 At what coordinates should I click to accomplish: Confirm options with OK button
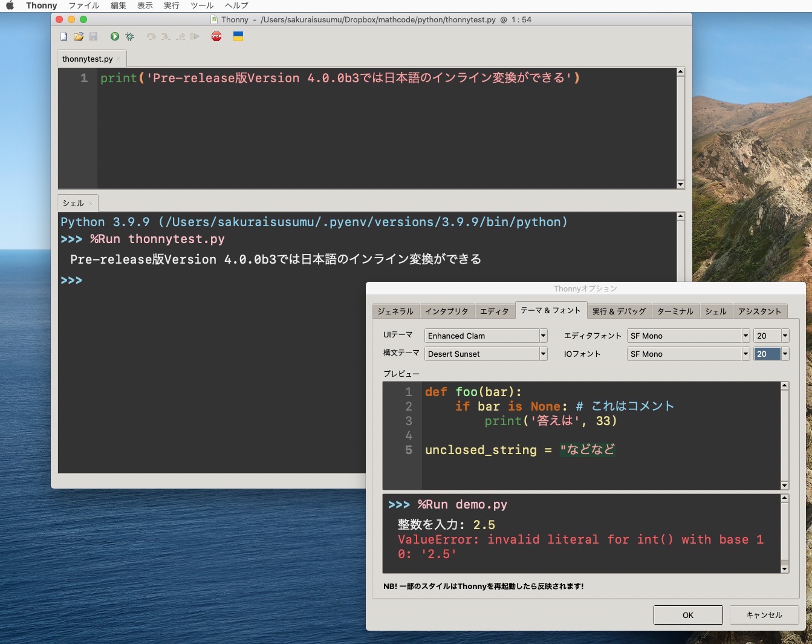click(688, 615)
